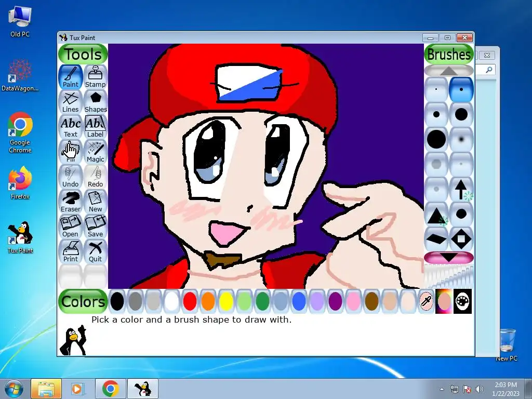Show hidden tray icons arrow

[x=442, y=389]
